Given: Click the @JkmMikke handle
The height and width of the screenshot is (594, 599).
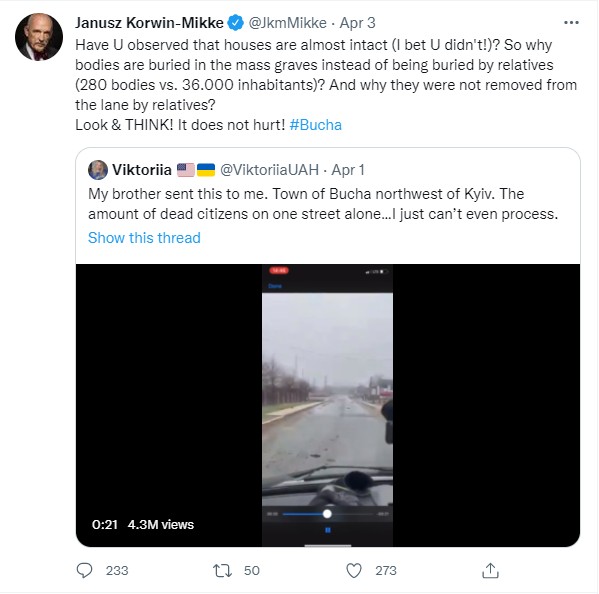Looking at the screenshot, I should [x=288, y=23].
